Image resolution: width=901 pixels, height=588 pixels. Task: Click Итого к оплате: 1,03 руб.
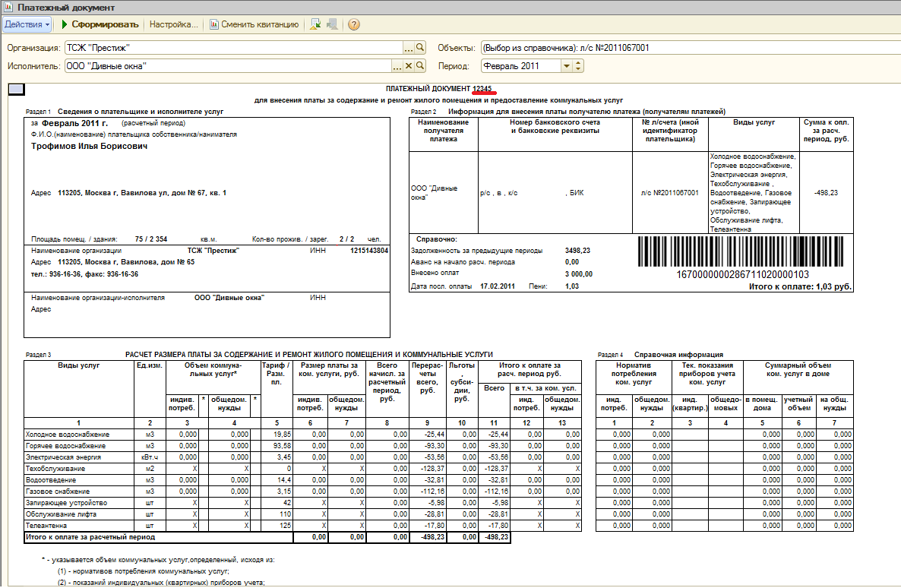(800, 286)
